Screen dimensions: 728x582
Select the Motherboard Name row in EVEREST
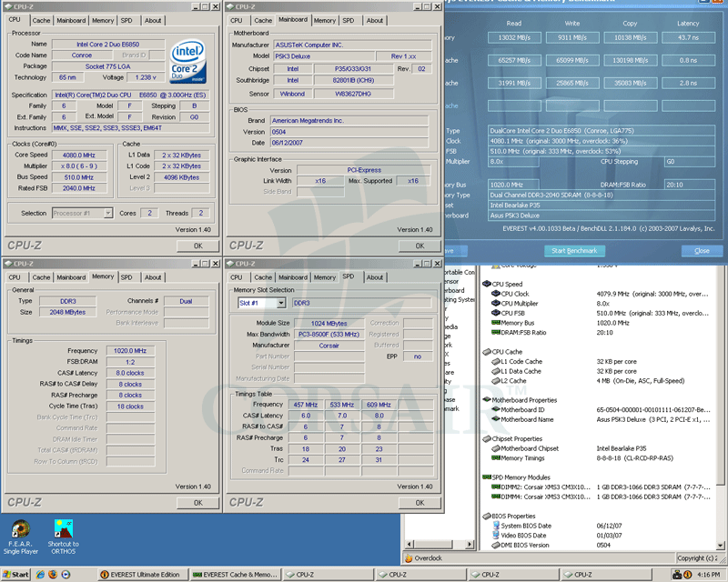pyautogui.click(x=601, y=419)
